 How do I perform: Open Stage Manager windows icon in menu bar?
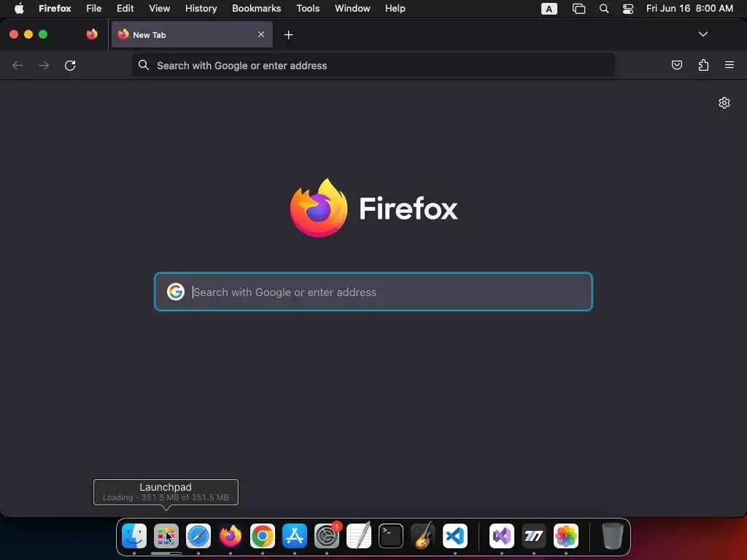click(x=578, y=9)
